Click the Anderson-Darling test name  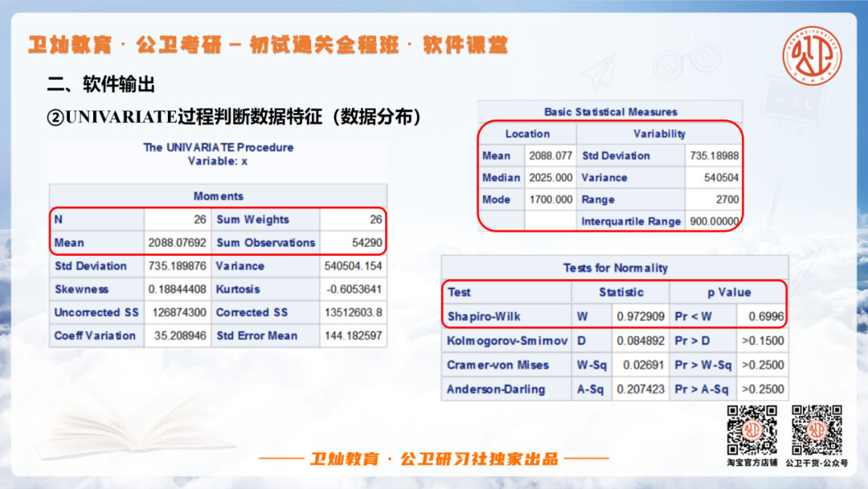(495, 389)
